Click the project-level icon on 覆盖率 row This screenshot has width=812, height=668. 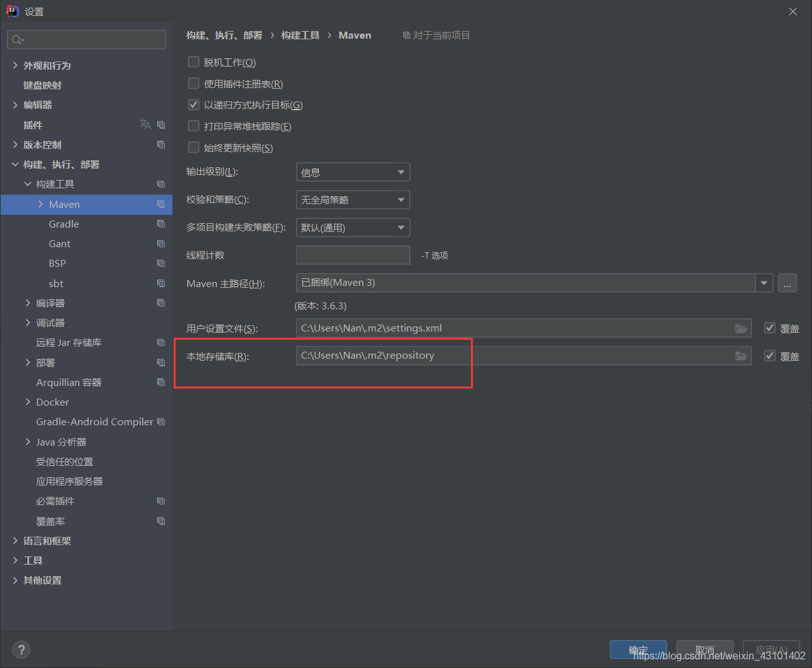pos(161,521)
